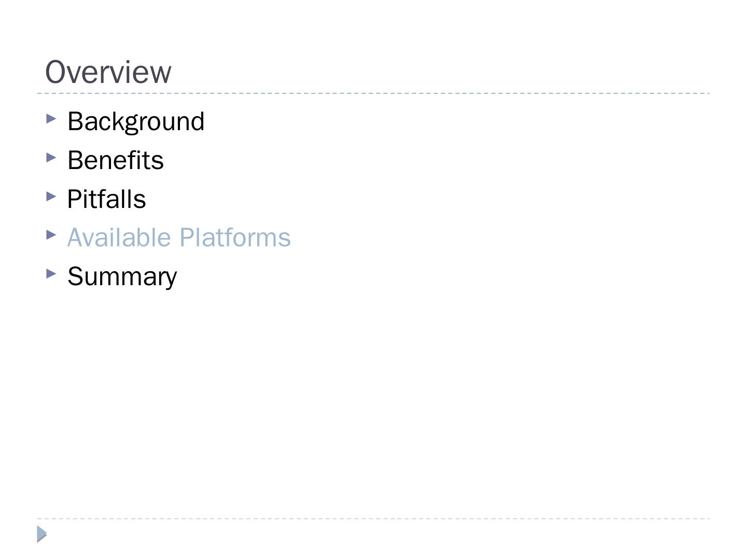747x560 pixels.
Task: Click the bullet arrow beside Available Platforms
Action: pyautogui.click(x=51, y=234)
